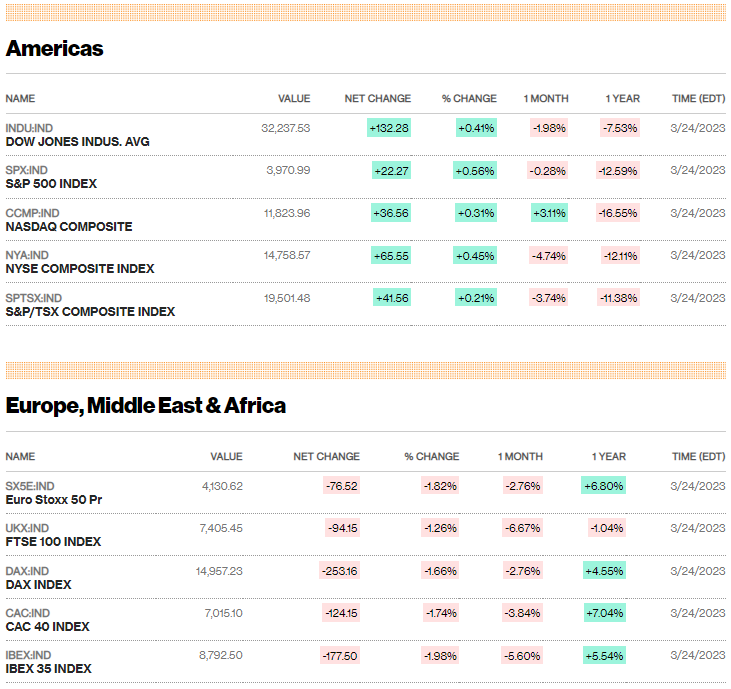
Task: Select the 3/24/2023 date in Dow Jones row
Action: coord(698,128)
